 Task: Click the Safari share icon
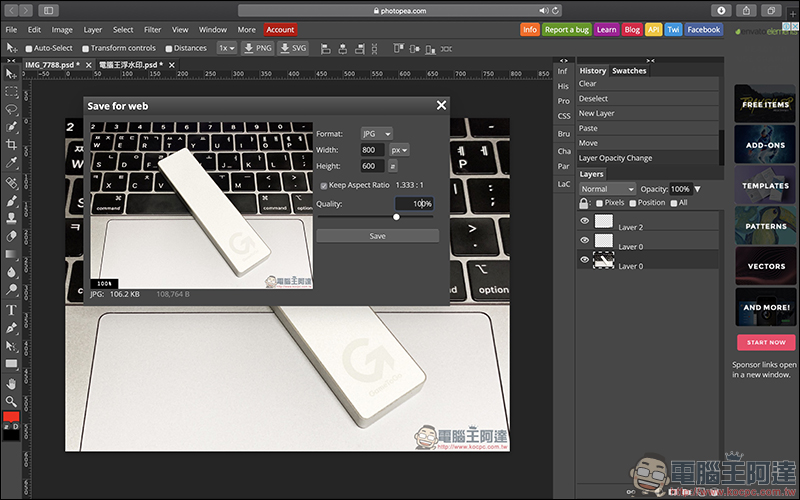[x=746, y=10]
